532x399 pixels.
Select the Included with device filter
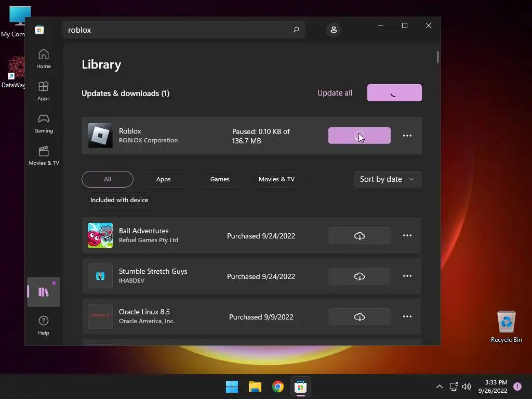(119, 200)
